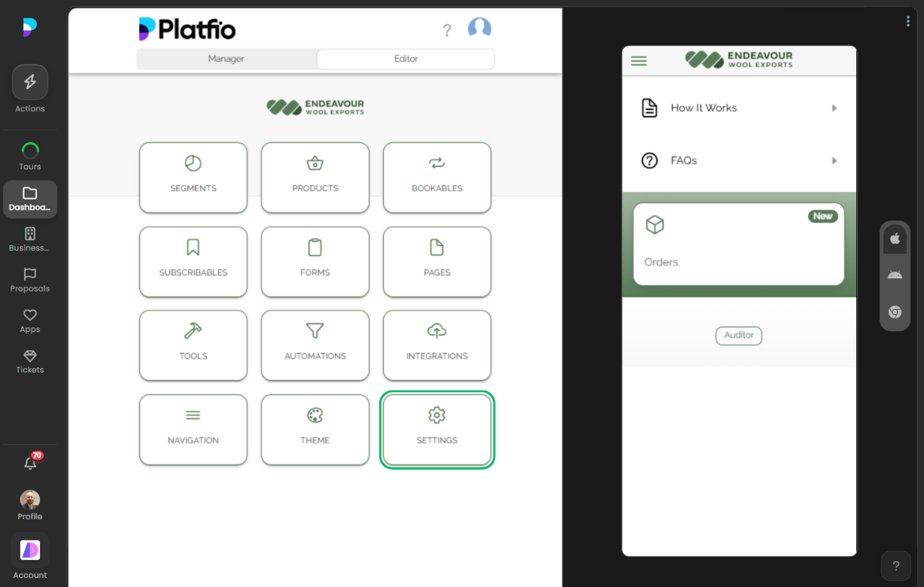The height and width of the screenshot is (587, 924).
Task: Switch preview to Android device view
Action: coord(895,275)
